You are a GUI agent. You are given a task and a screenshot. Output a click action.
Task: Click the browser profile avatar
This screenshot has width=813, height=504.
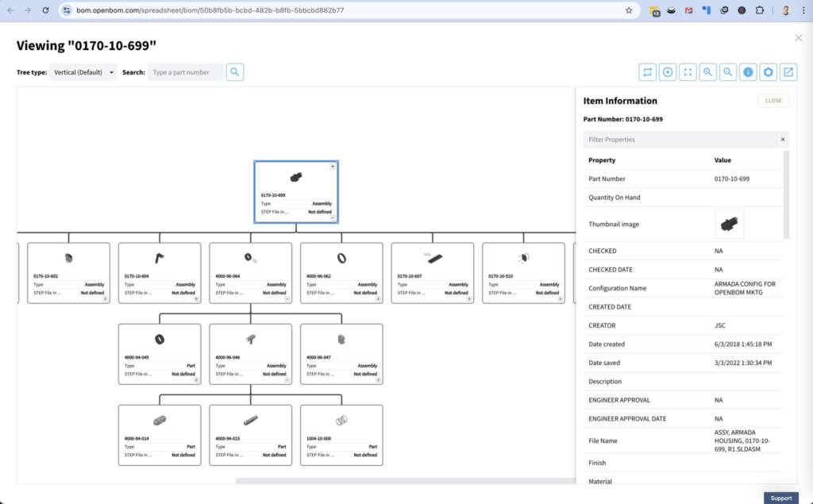click(786, 10)
